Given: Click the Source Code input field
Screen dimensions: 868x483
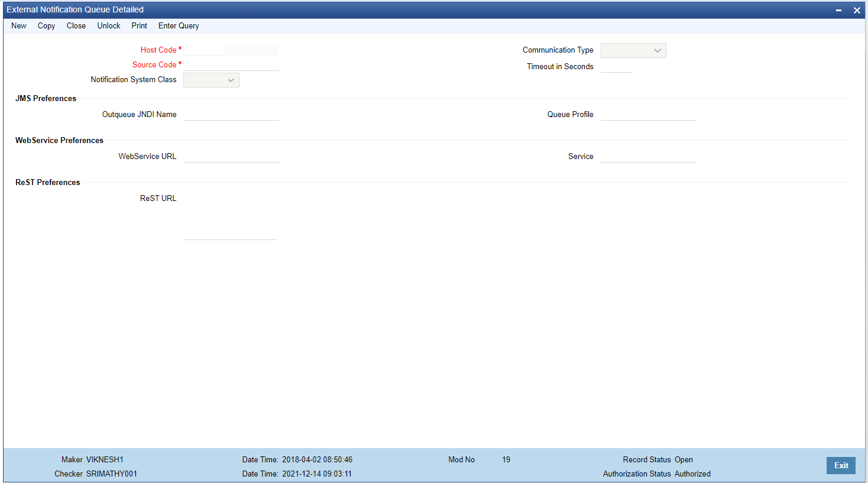Looking at the screenshot, I should [x=231, y=64].
